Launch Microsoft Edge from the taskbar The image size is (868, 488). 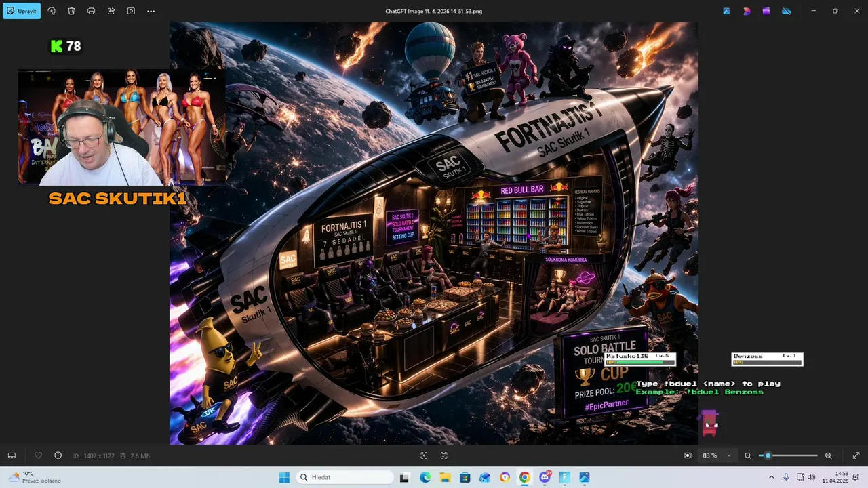pyautogui.click(x=425, y=477)
